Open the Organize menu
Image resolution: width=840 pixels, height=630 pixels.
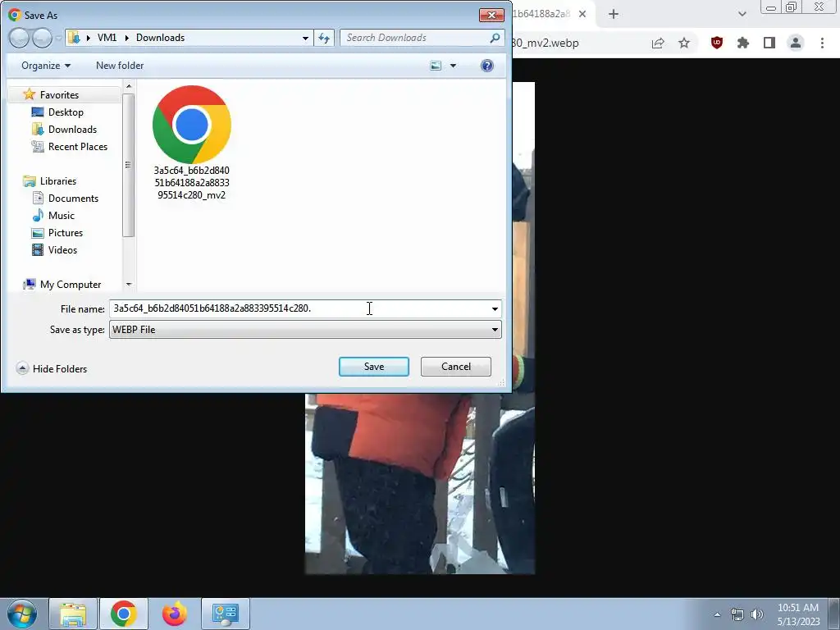(46, 66)
